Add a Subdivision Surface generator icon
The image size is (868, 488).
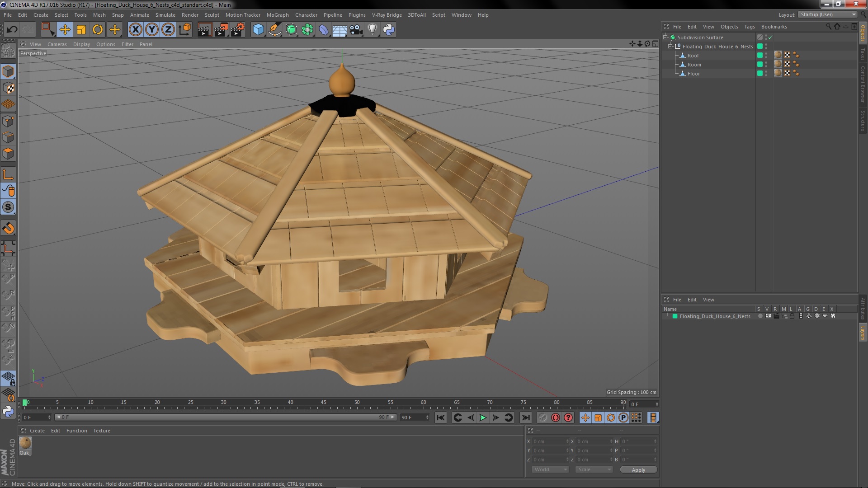pyautogui.click(x=291, y=30)
